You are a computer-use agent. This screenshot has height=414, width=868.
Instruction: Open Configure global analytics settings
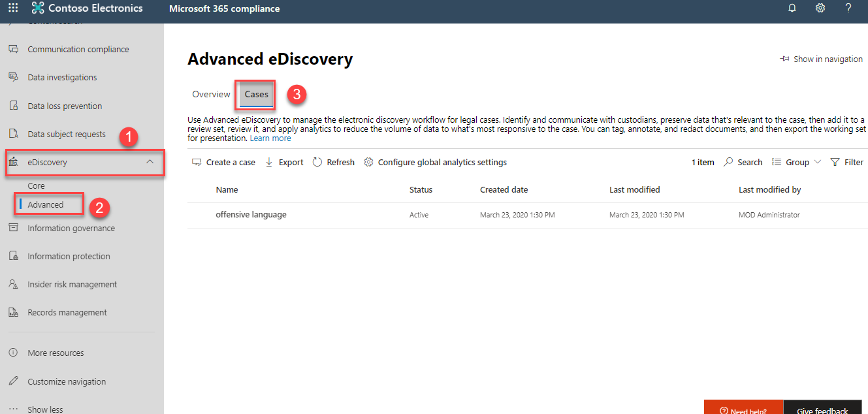(435, 162)
